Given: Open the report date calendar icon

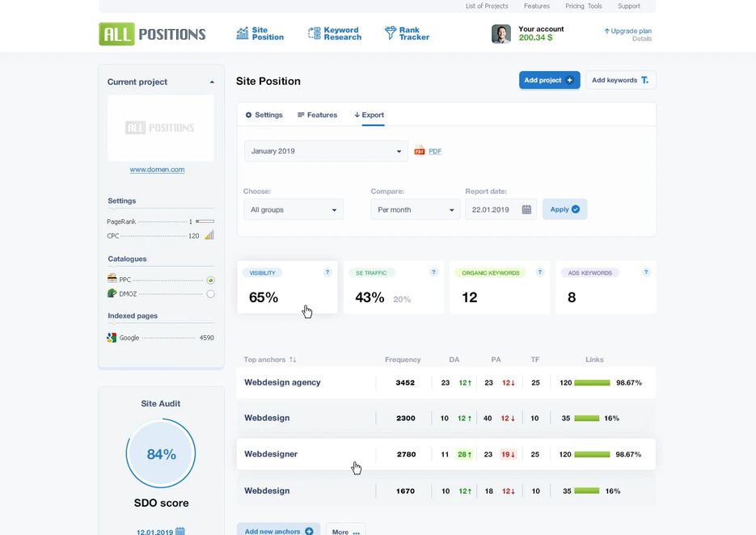Looking at the screenshot, I should 526,209.
